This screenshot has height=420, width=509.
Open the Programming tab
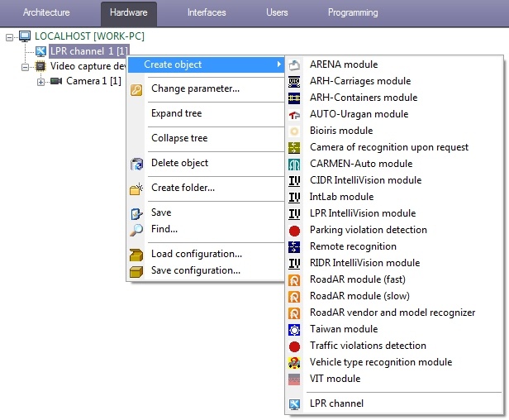pyautogui.click(x=353, y=13)
